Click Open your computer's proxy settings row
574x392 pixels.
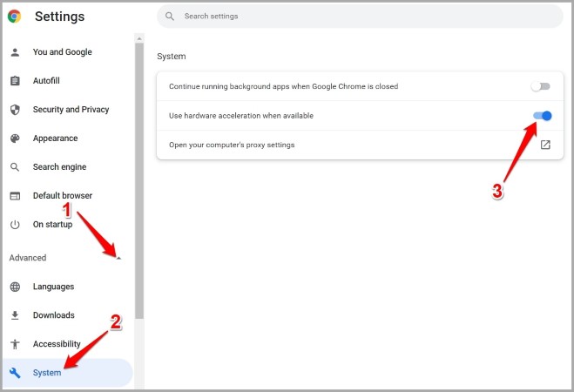[x=360, y=145]
